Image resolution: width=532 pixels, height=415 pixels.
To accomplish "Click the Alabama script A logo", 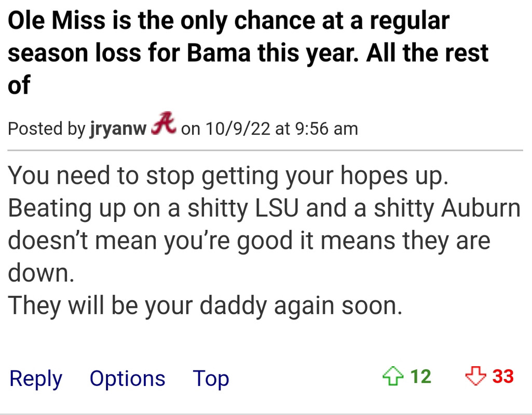I will [x=163, y=123].
